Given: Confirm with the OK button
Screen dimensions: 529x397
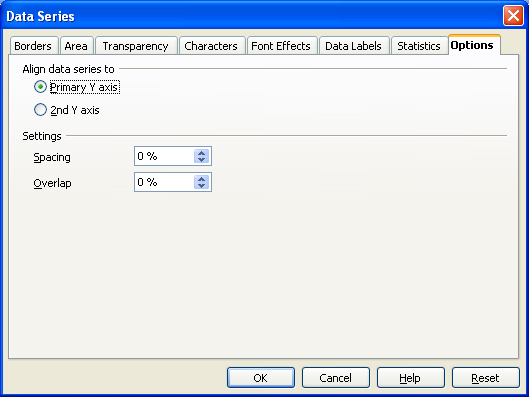Looking at the screenshot, I should 261,378.
